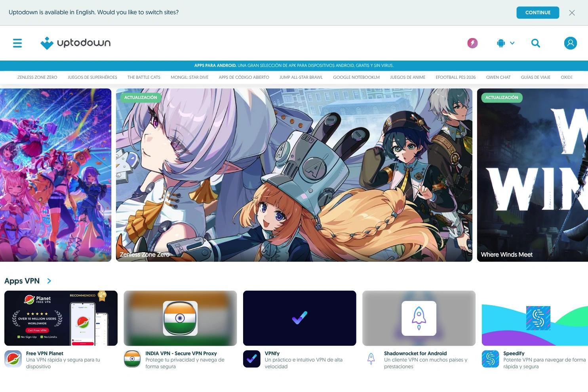Click the VPNfy small checkmark icon
This screenshot has height=392, width=588.
coord(252,359)
